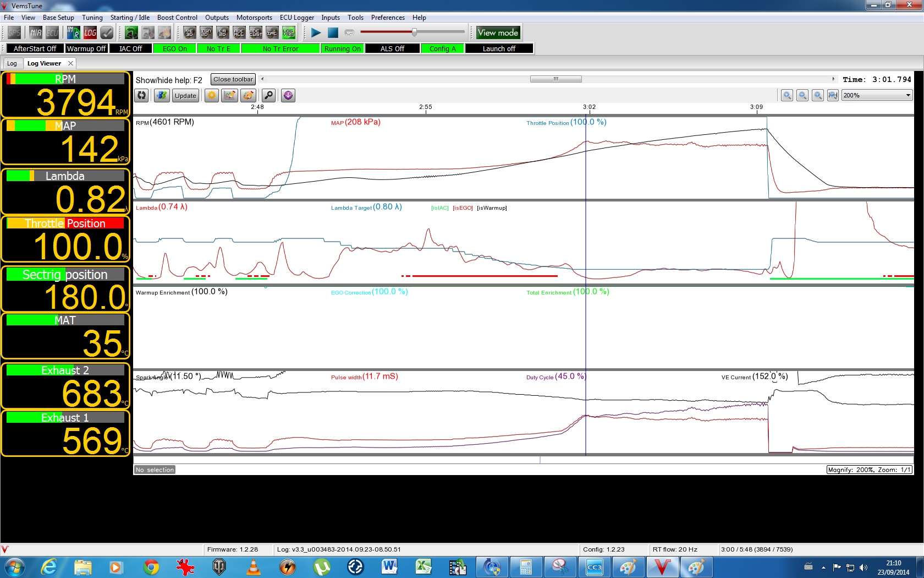The height and width of the screenshot is (578, 924).
Task: Open the VE 3D table icon
Action: [x=190, y=33]
